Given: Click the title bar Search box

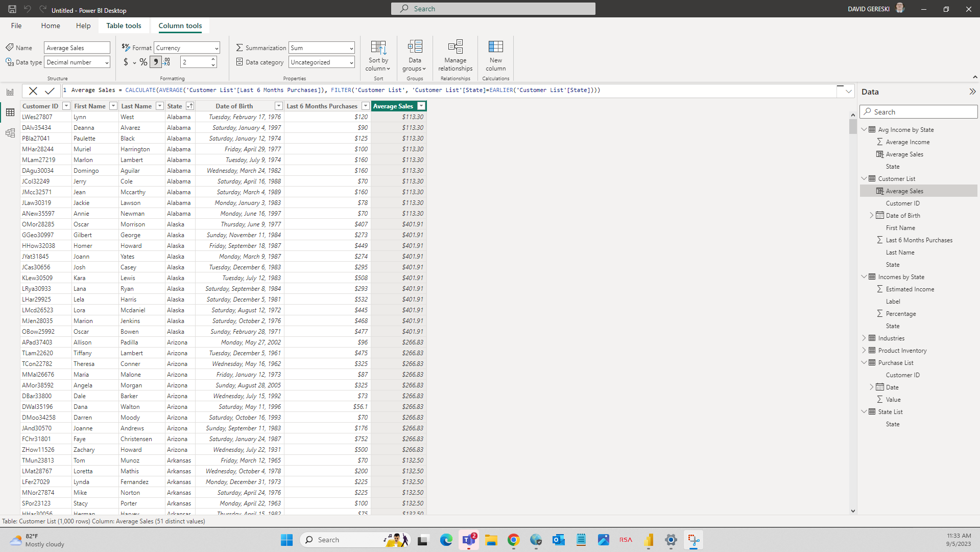Looking at the screenshot, I should pyautogui.click(x=493, y=9).
